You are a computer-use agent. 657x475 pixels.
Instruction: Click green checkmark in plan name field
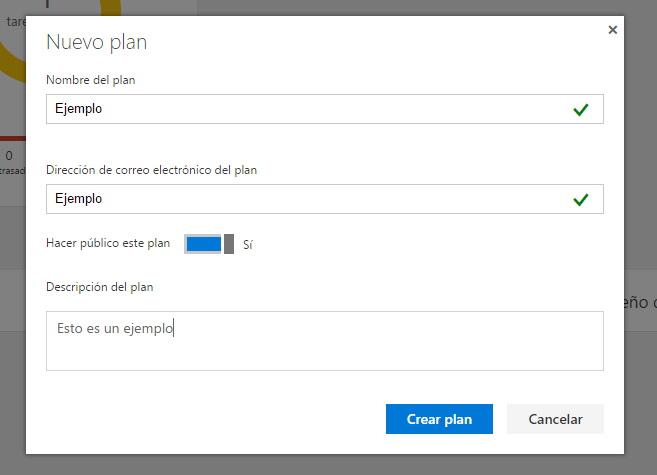point(581,110)
